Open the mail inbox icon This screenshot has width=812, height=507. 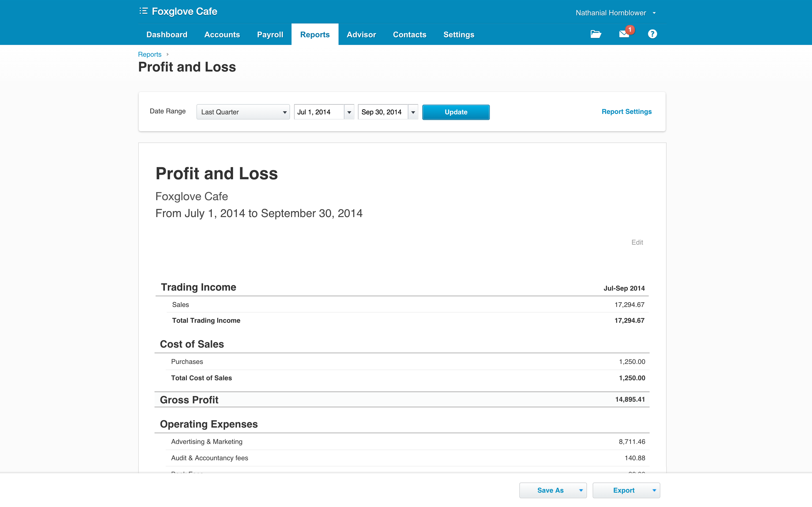pyautogui.click(x=624, y=34)
